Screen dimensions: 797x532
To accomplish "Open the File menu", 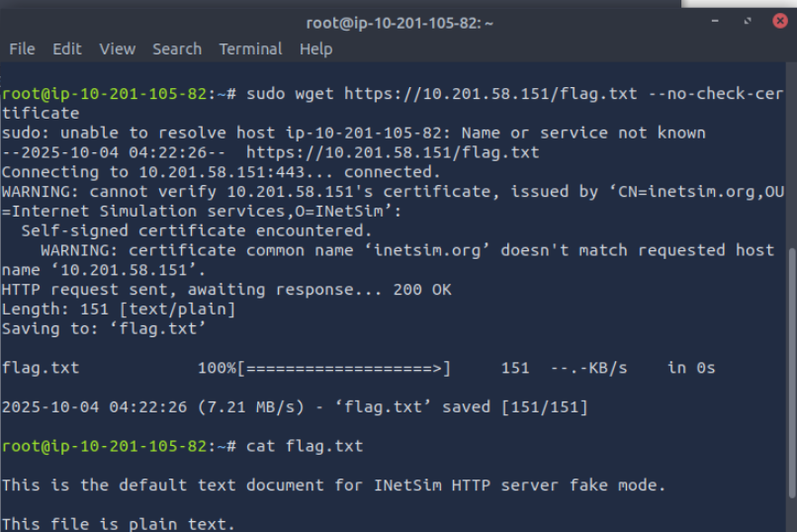I will pyautogui.click(x=22, y=48).
